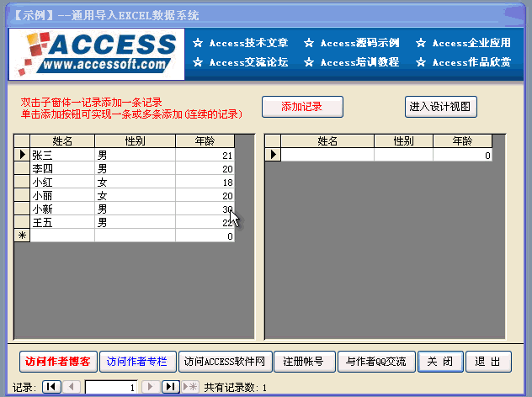Open 访问作者博客 button
Screen dimensions: 532x397
coord(58,362)
